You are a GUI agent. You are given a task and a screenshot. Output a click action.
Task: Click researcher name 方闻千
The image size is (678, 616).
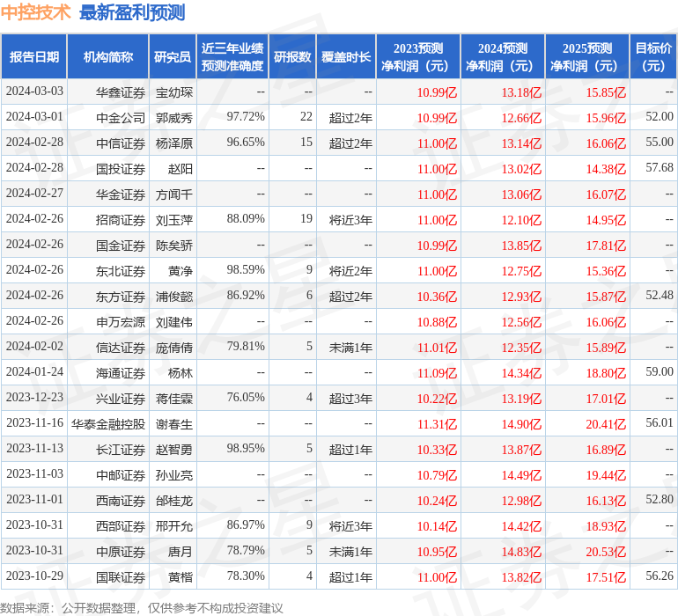coord(173,194)
